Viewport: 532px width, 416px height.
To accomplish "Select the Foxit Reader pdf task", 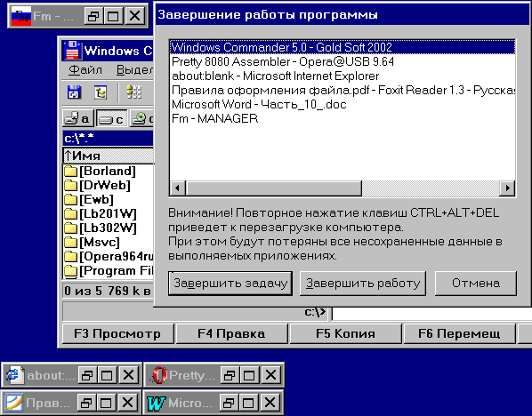I will [343, 90].
